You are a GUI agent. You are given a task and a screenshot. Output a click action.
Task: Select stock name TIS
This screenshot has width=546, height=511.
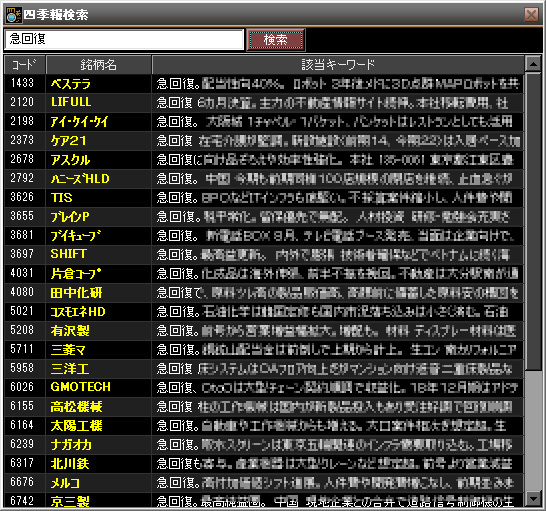click(x=62, y=198)
